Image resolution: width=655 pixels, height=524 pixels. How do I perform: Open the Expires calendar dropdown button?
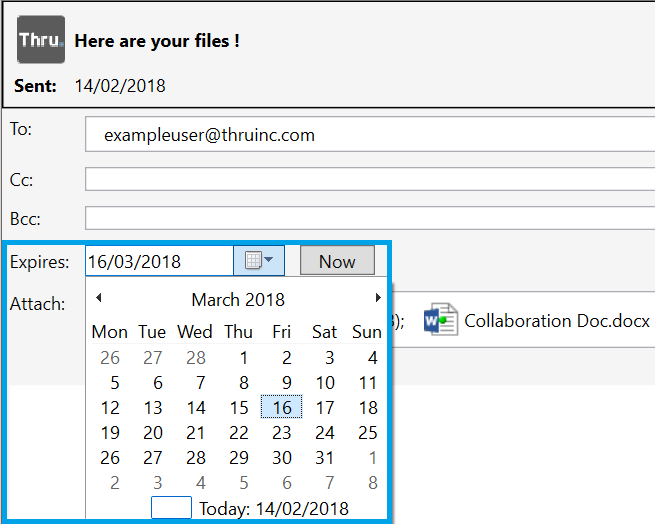point(259,261)
